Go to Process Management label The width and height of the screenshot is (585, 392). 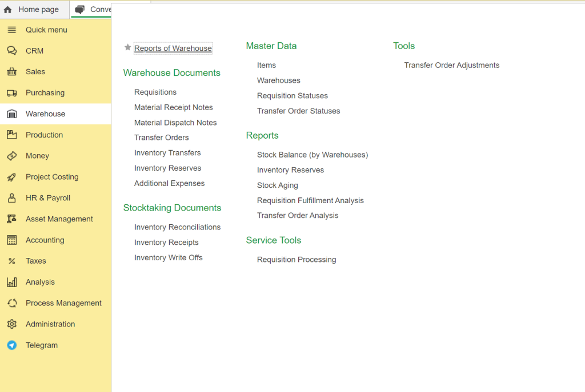click(x=63, y=303)
